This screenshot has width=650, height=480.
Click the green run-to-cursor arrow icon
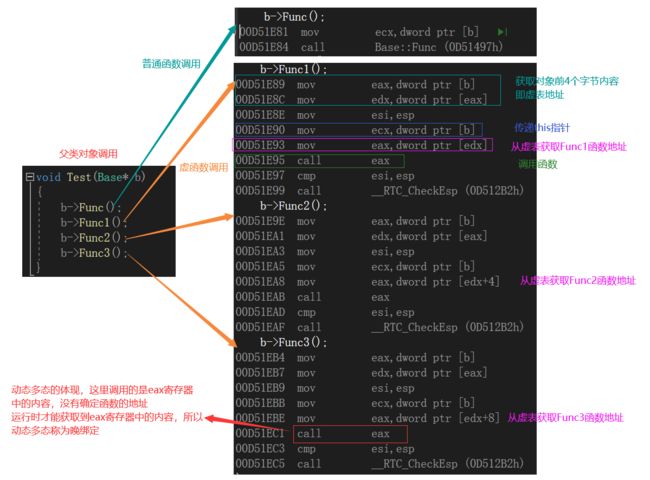(502, 32)
